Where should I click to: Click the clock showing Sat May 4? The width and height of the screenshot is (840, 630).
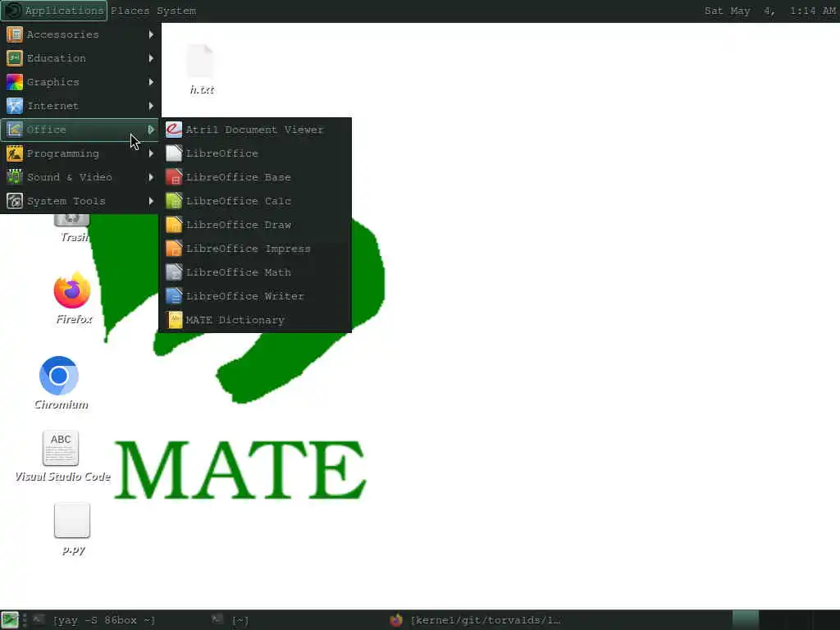(x=769, y=11)
